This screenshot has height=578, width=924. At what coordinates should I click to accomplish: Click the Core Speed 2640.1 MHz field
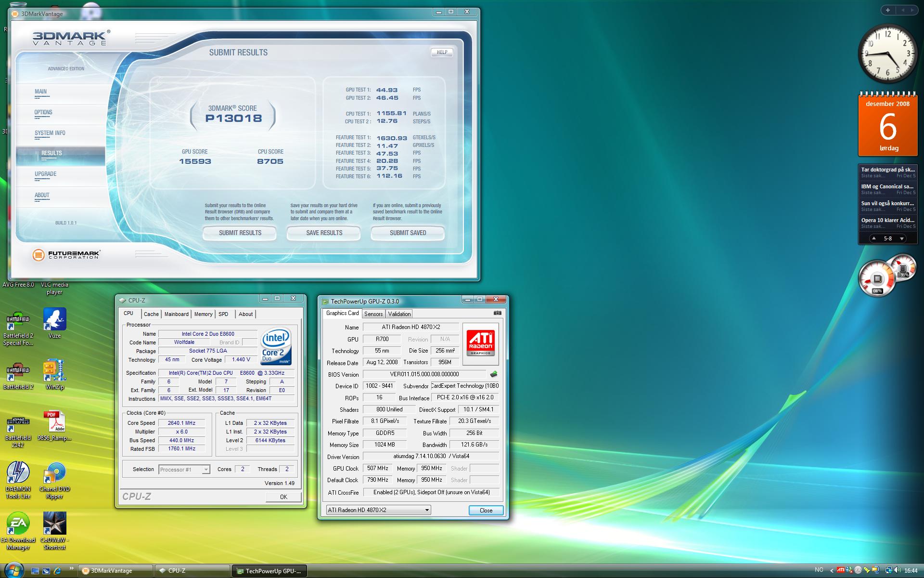click(181, 423)
